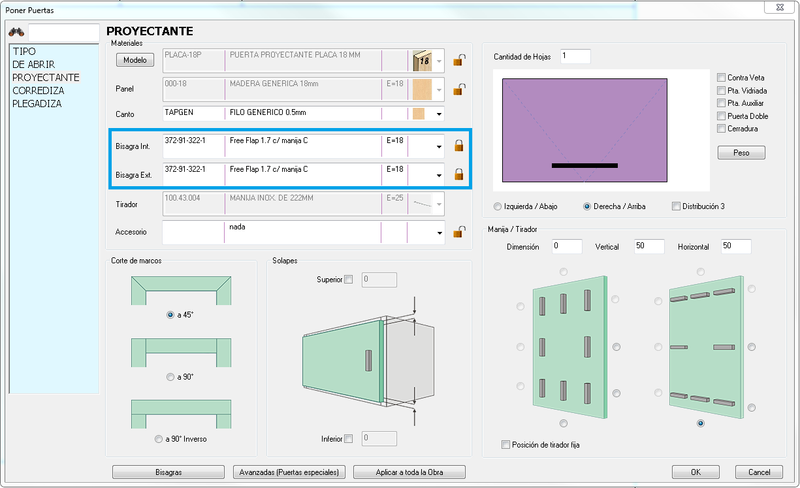Click the Horizontal value field
Image resolution: width=800 pixels, height=488 pixels.
(x=736, y=247)
